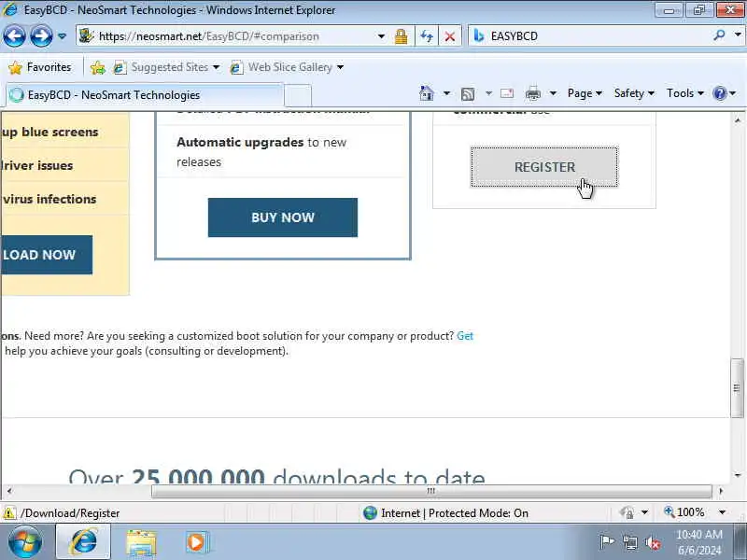The image size is (747, 560).
Task: Click the partially visible LOAD NOW button
Action: coord(47,255)
